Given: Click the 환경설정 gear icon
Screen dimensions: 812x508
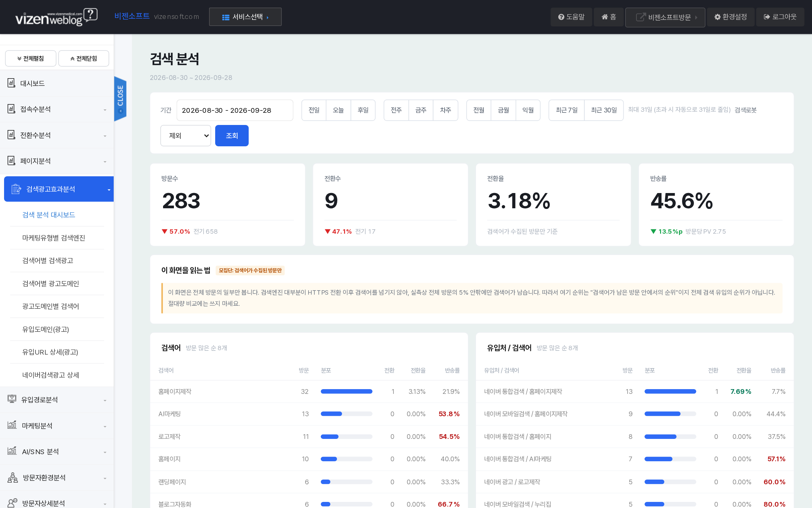Looking at the screenshot, I should [x=717, y=17].
